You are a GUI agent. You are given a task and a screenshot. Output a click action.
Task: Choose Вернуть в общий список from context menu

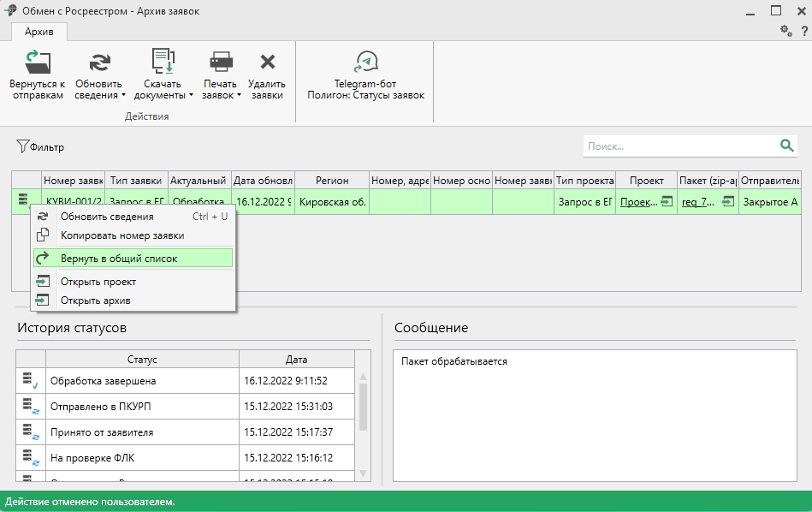click(x=119, y=258)
